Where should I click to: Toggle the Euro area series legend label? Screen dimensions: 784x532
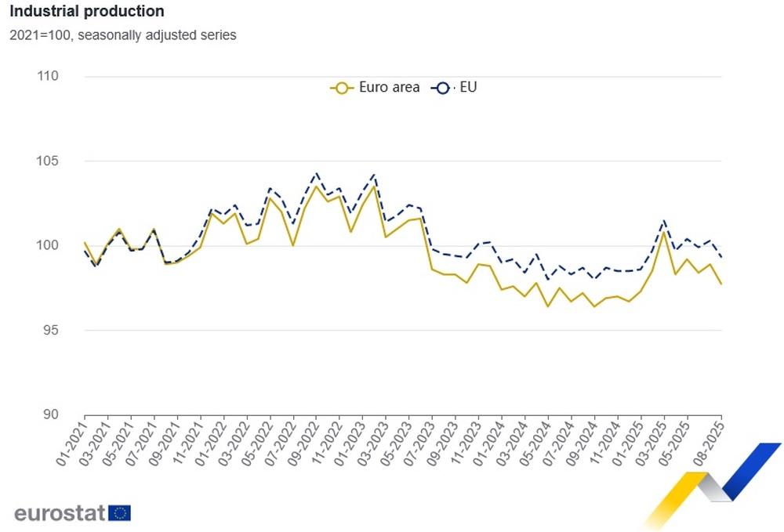click(x=390, y=88)
